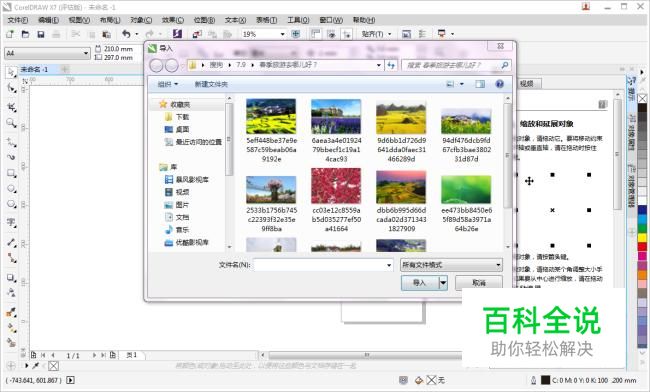Viewport: 650px width, 392px height.
Task: Open the 帮助 menu
Action: (x=364, y=20)
